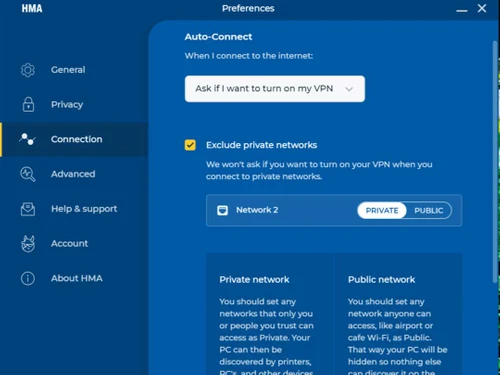The image size is (500, 375).
Task: Click the Account donkey mascot icon
Action: [x=28, y=244]
